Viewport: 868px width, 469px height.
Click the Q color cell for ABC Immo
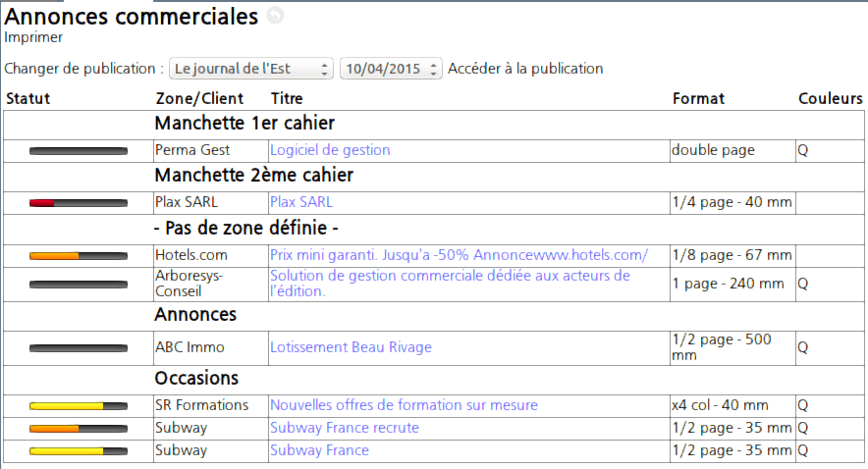(830, 348)
